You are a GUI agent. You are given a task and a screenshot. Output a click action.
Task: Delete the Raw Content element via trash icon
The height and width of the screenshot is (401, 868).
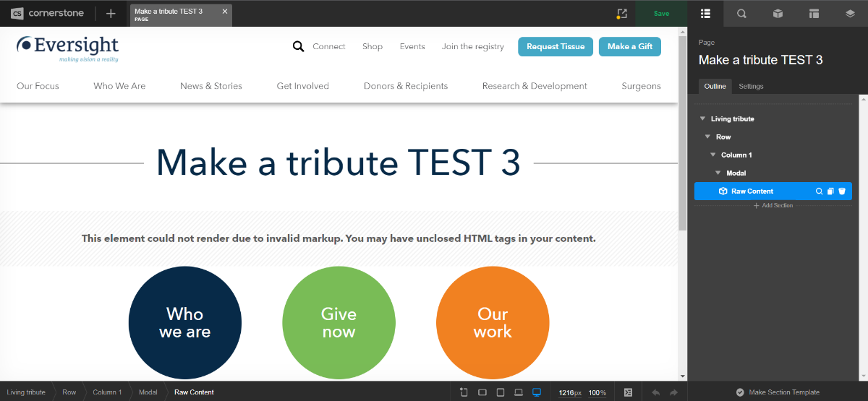[842, 191]
